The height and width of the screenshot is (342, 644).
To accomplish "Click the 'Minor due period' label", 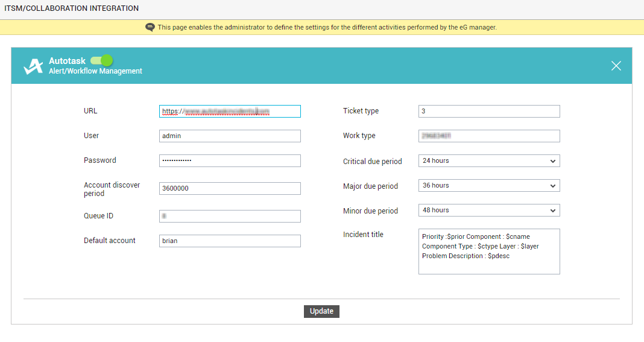I will click(370, 211).
